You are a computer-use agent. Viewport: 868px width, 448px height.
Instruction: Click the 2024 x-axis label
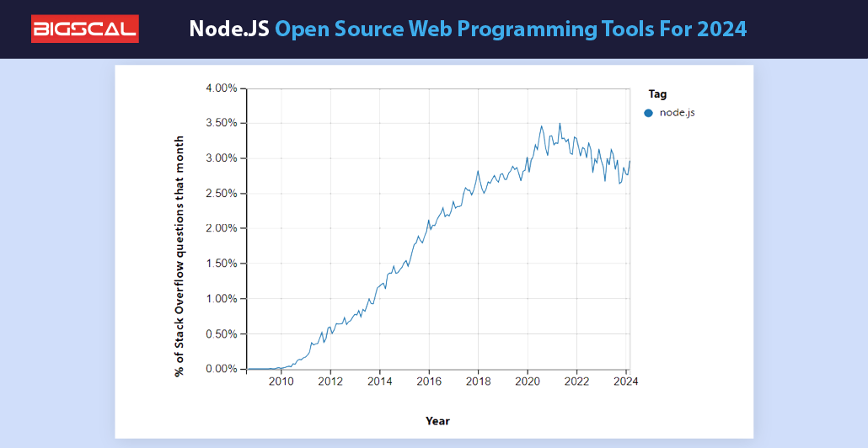626,381
